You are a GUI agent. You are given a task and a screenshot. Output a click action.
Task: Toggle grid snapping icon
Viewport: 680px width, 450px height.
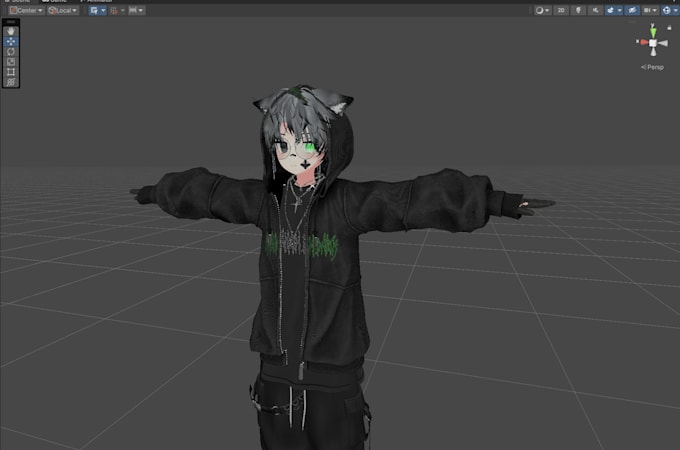114,10
